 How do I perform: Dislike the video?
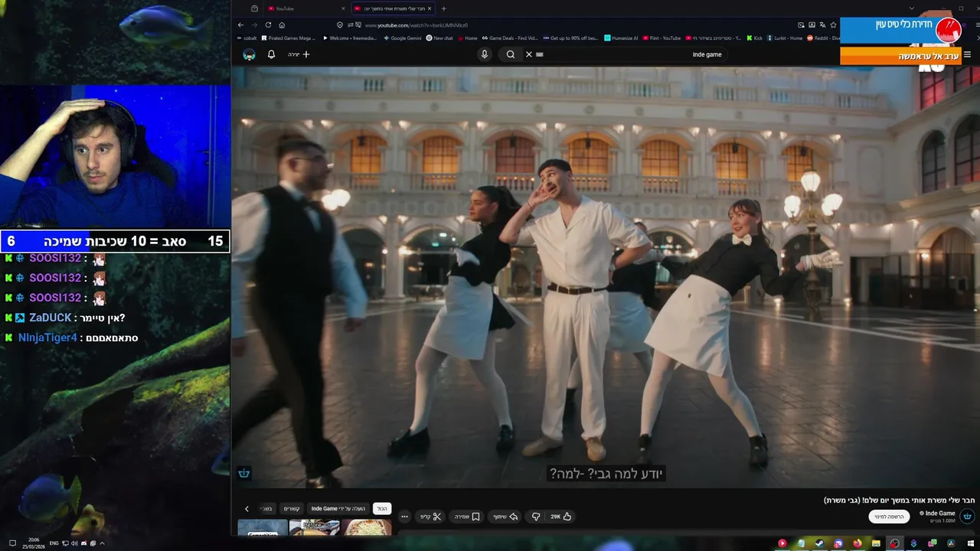coord(536,517)
